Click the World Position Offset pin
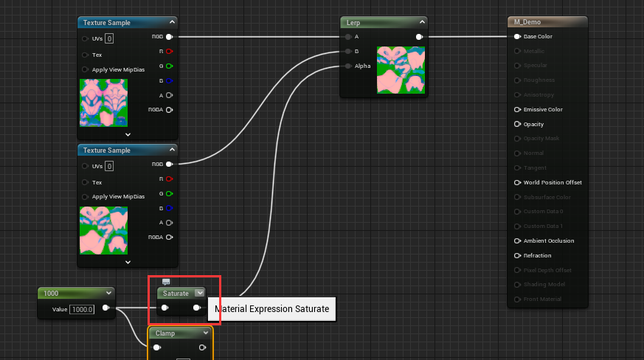Screen dimensions: 644x360 pos(517,182)
